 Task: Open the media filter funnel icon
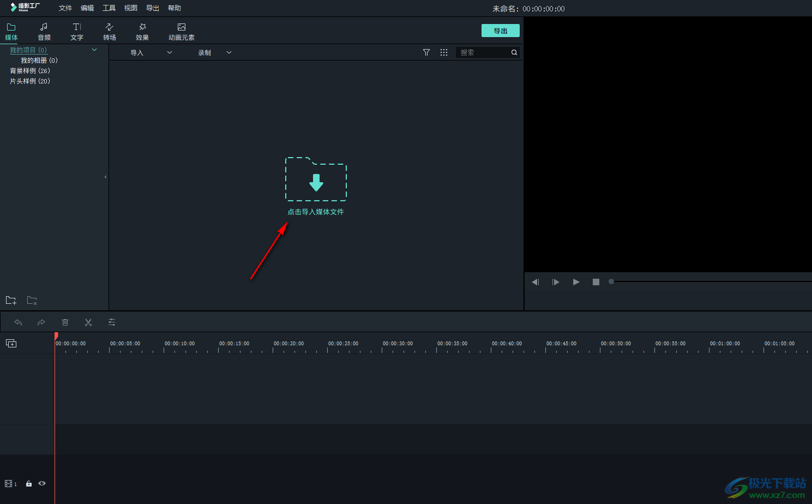[x=426, y=52]
